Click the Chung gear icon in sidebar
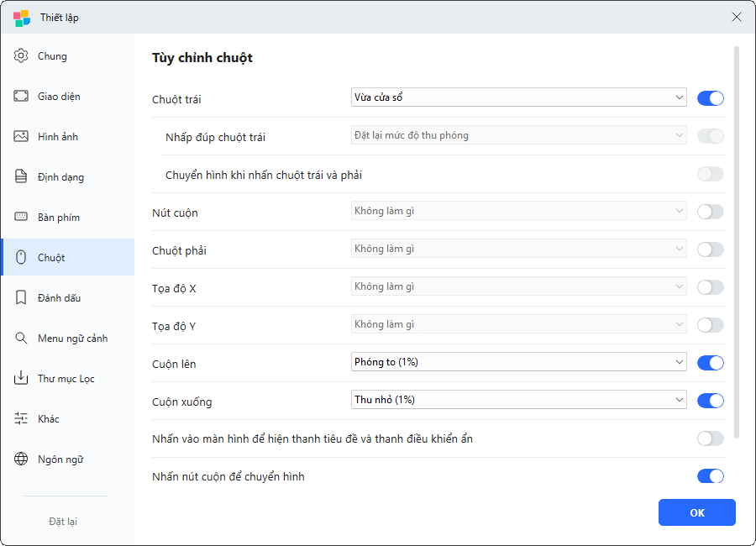Image resolution: width=756 pixels, height=546 pixels. point(21,56)
